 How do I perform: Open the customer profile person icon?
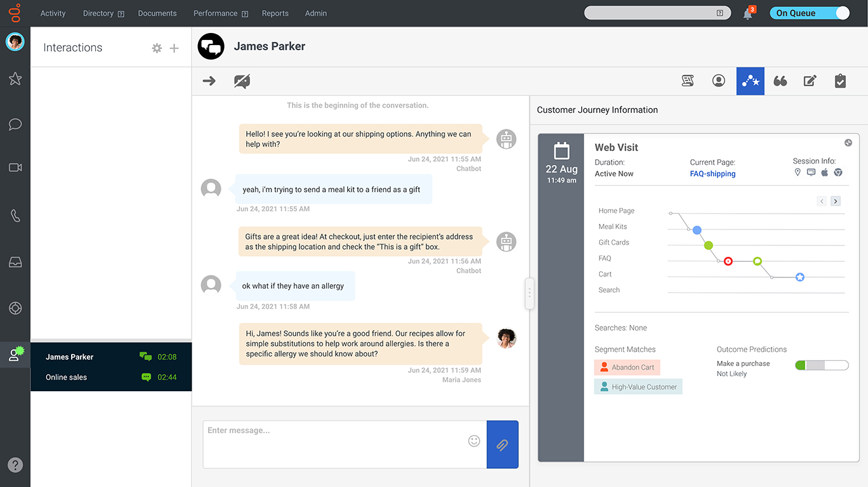pyautogui.click(x=718, y=81)
